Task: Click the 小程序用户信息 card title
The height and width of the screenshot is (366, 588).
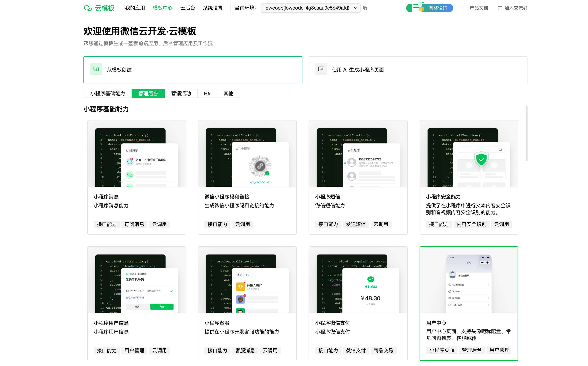Action: click(111, 323)
